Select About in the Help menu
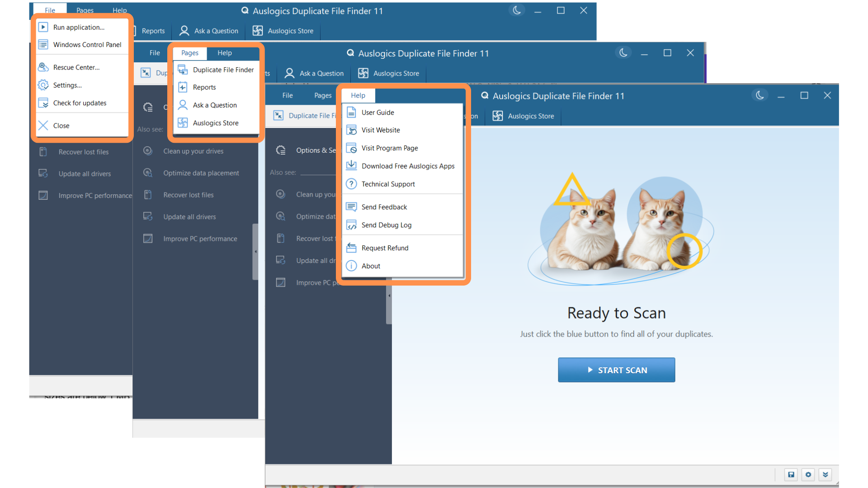This screenshot has height=488, width=868. pos(371,266)
